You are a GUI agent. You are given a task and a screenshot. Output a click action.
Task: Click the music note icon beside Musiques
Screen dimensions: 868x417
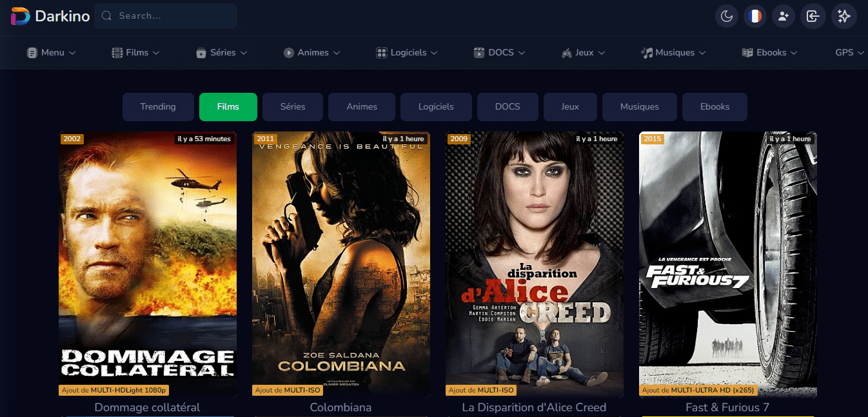pos(647,52)
